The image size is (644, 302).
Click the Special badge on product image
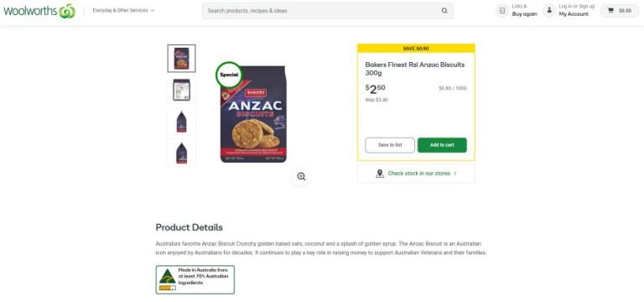click(x=229, y=75)
